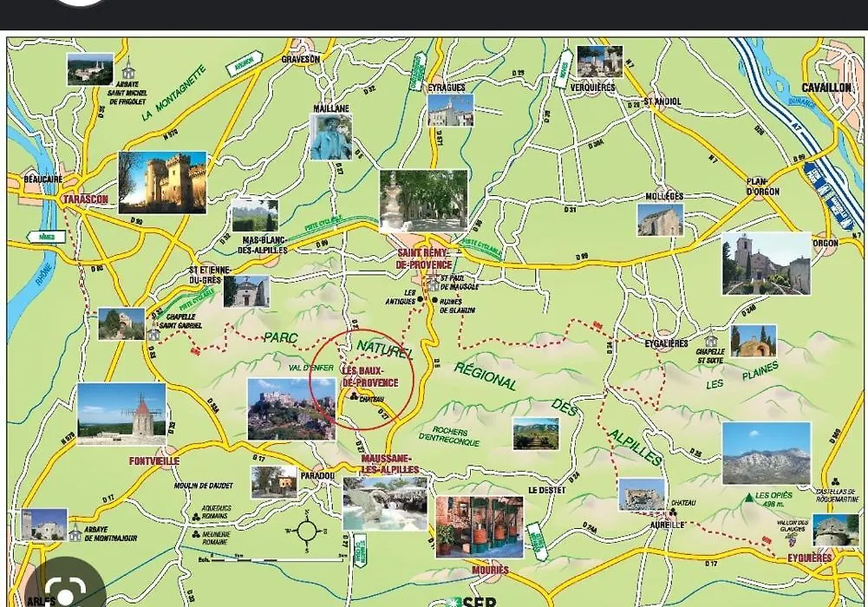Click the Avignon direction arrow sign
Viewport: 868px width, 607px height.
245,63
